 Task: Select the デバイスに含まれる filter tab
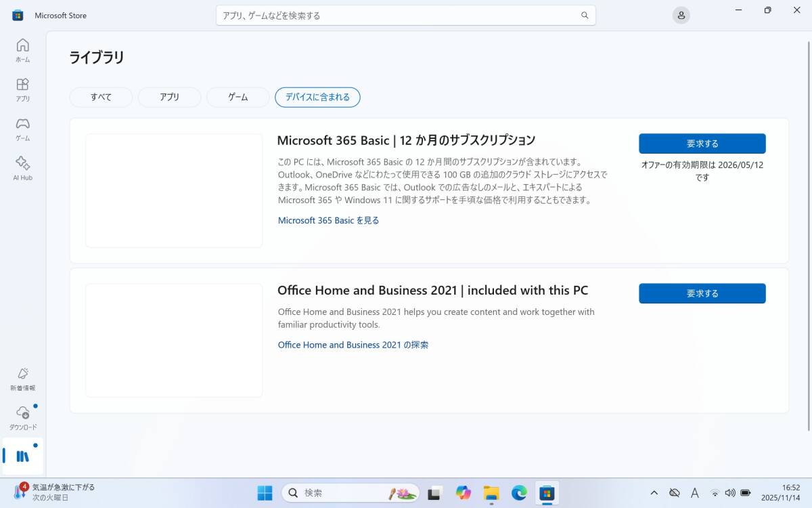coord(317,97)
